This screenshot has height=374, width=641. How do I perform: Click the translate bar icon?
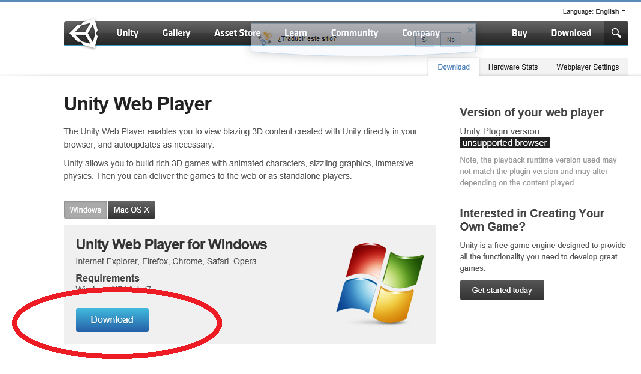[x=265, y=38]
